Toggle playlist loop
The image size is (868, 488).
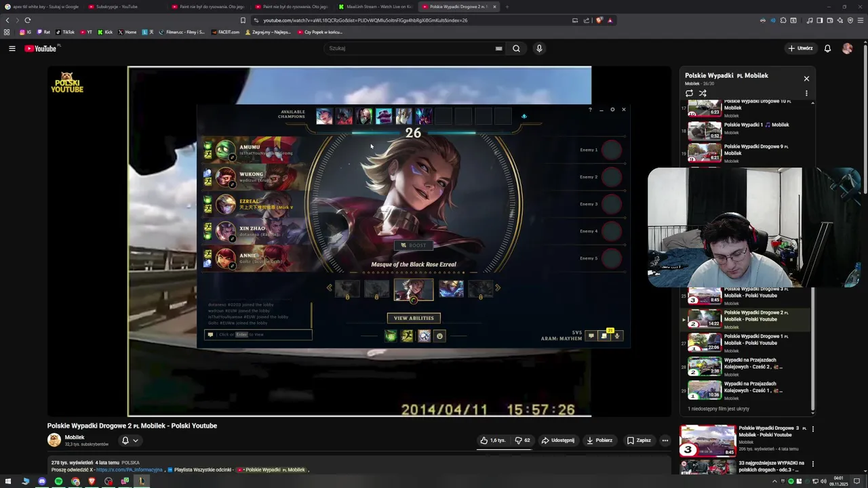pos(689,93)
